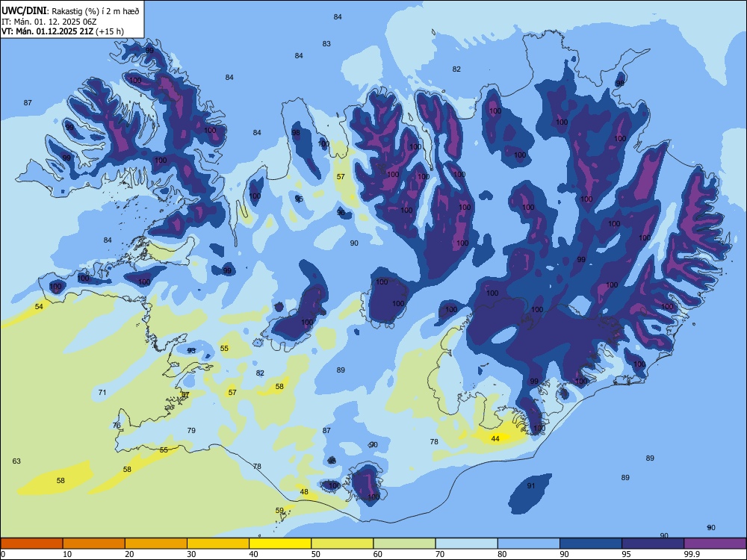747x560 pixels.
Task: Click the medium blue 80–90 legend swatch
Action: pos(529,544)
